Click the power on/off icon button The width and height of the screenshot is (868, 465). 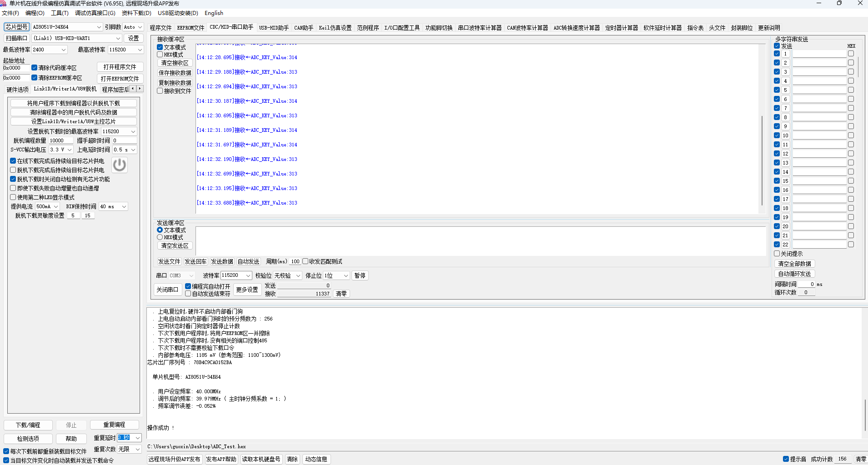point(120,165)
